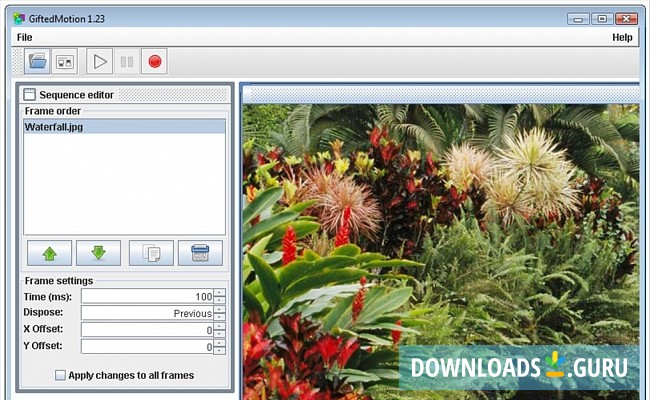The width and height of the screenshot is (650, 400).
Task: Click into the Y Offset field
Action: (147, 347)
